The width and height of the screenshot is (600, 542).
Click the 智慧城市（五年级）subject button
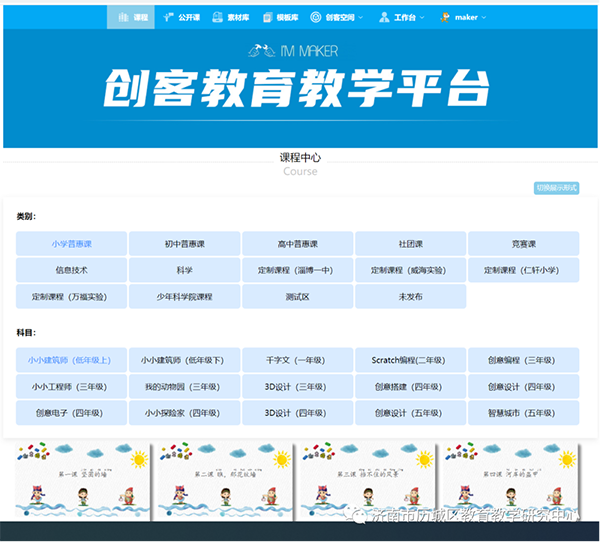(x=523, y=413)
